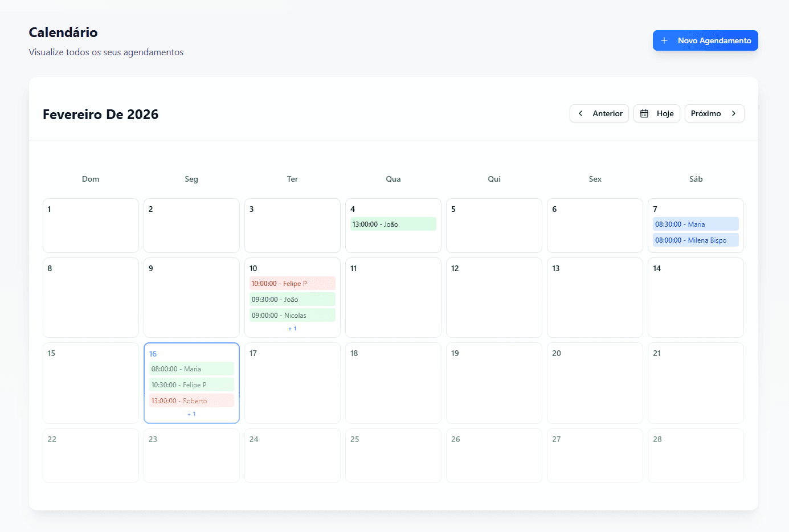This screenshot has width=789, height=532.
Task: Click the "09:00:00 - Nicolas" appointment
Action: [x=292, y=315]
